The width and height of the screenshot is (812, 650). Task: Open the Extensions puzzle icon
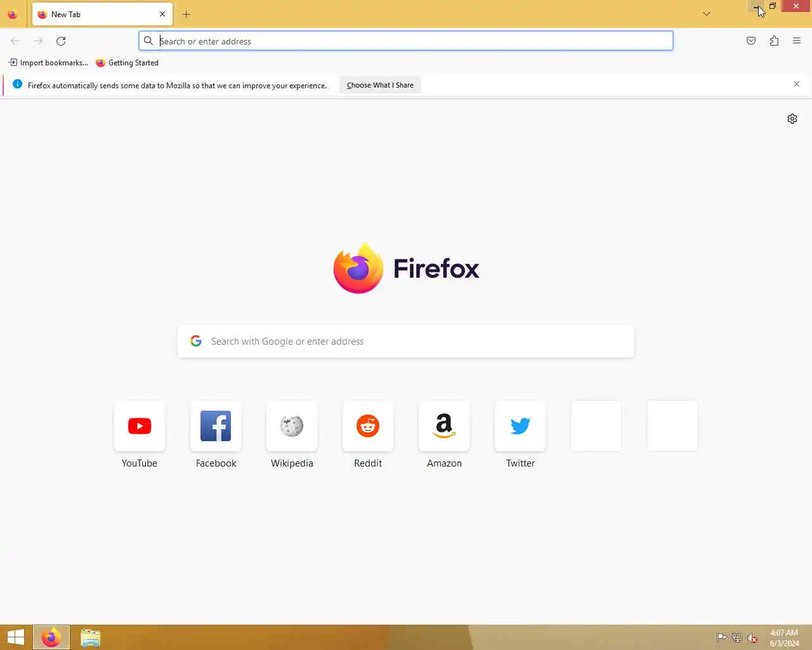(x=774, y=41)
